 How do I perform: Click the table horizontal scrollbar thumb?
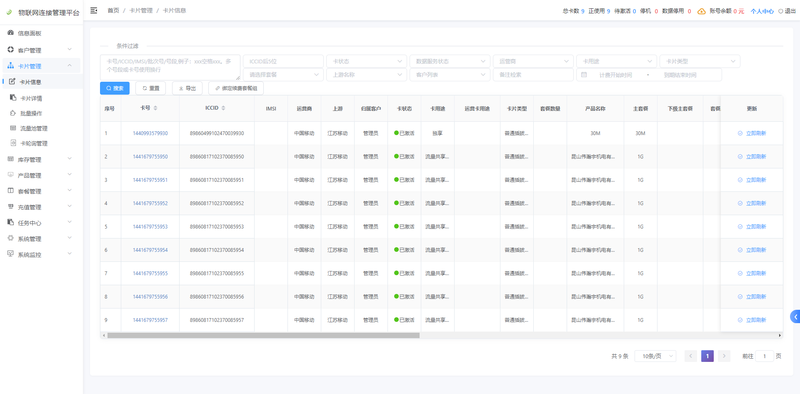[x=263, y=335]
